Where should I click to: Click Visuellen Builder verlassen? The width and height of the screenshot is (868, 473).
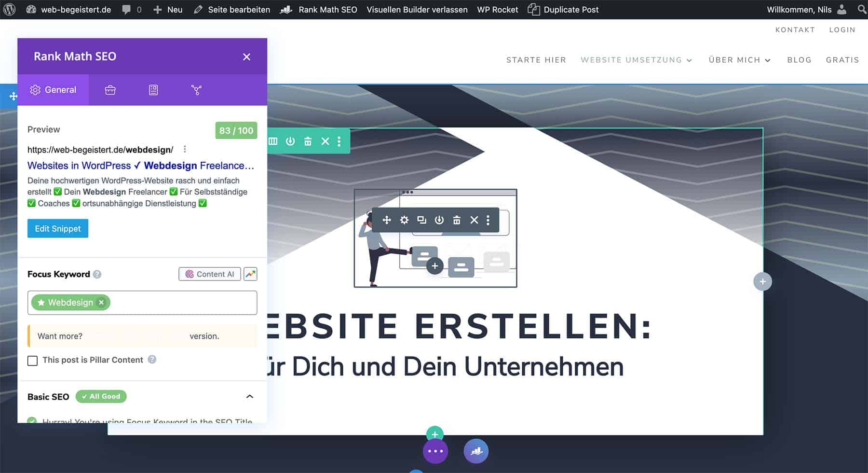pos(417,9)
